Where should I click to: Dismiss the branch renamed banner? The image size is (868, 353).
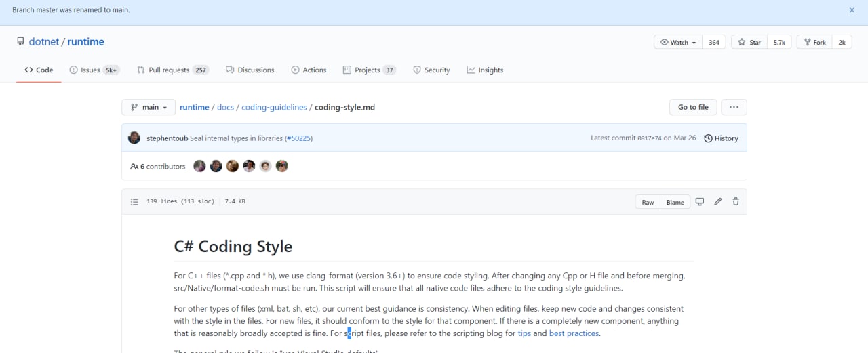pyautogui.click(x=852, y=10)
